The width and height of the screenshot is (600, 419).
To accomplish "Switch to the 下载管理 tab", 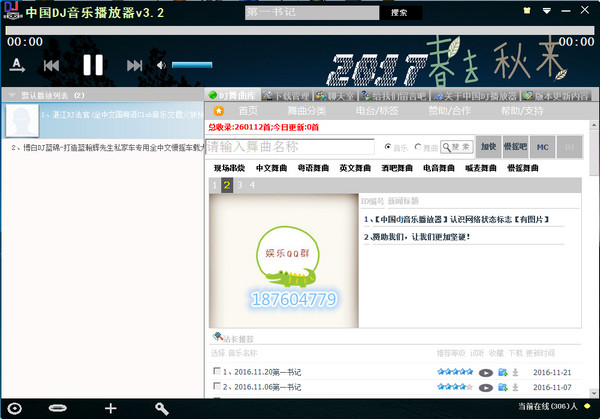I will coord(291,95).
